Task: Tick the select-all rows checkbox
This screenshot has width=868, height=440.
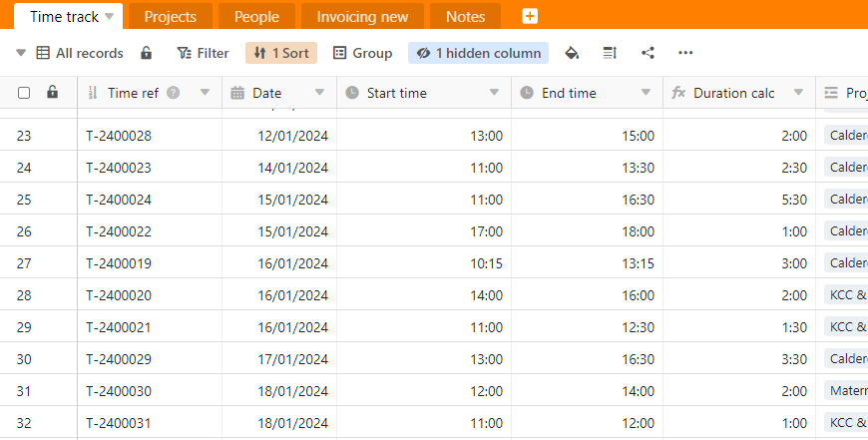Action: pos(24,93)
